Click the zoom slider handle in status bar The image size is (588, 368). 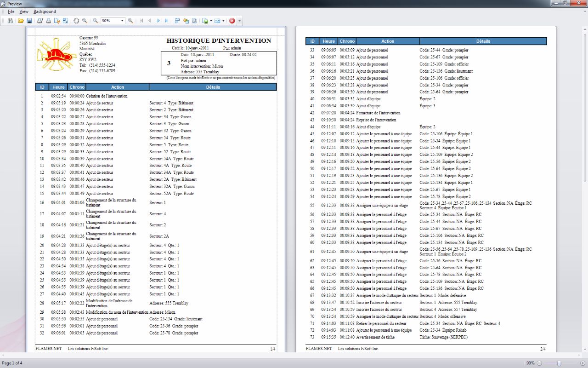[x=559, y=363]
